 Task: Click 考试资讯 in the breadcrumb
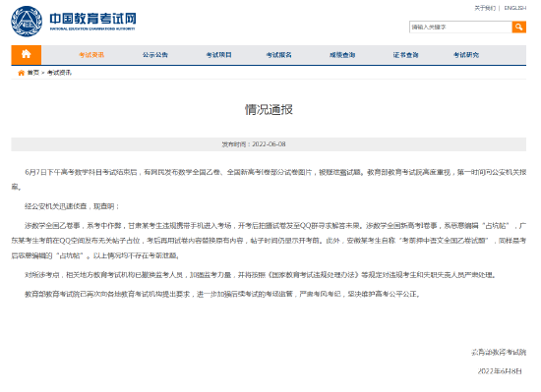pos(59,73)
